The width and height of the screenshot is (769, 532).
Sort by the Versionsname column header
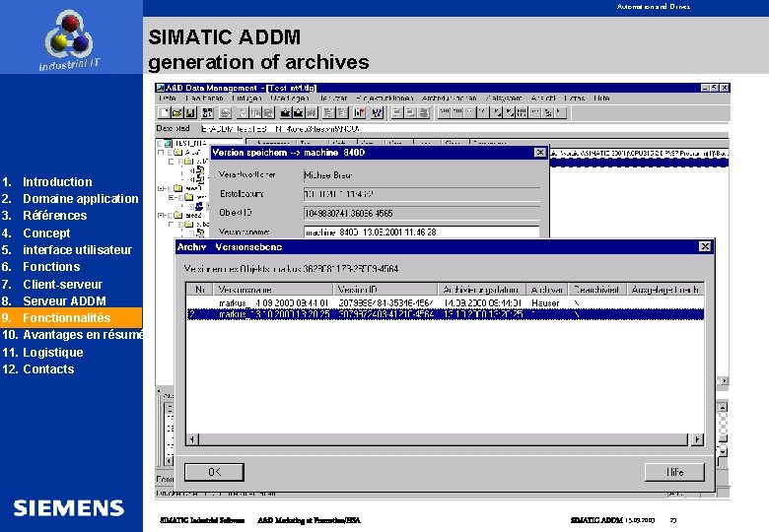[x=273, y=290]
